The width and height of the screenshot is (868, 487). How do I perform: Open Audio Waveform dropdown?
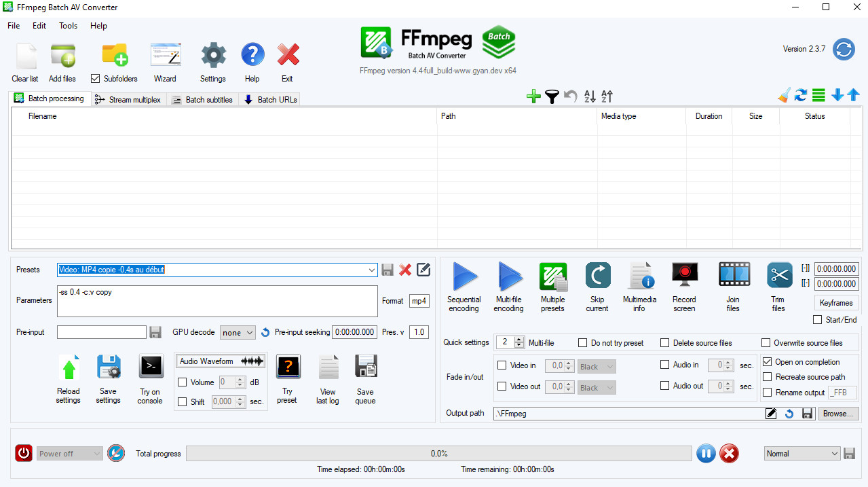click(221, 361)
